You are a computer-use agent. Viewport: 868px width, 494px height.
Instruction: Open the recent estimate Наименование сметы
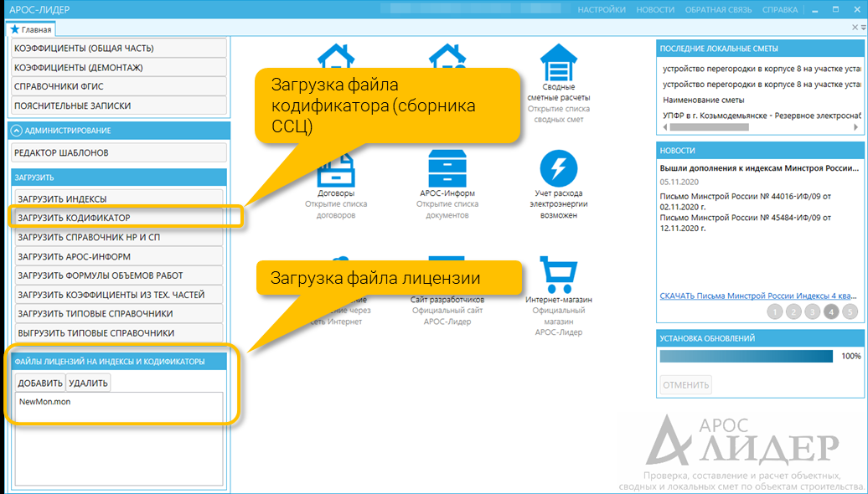point(704,100)
